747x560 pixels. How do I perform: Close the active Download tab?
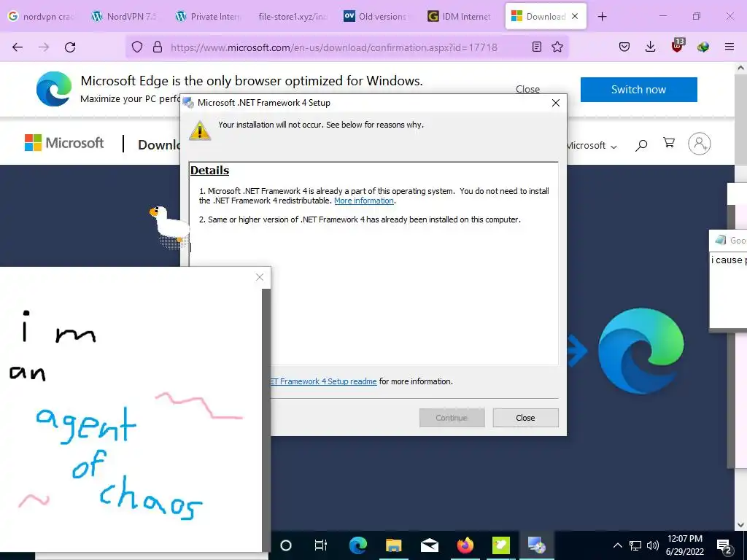pos(575,16)
